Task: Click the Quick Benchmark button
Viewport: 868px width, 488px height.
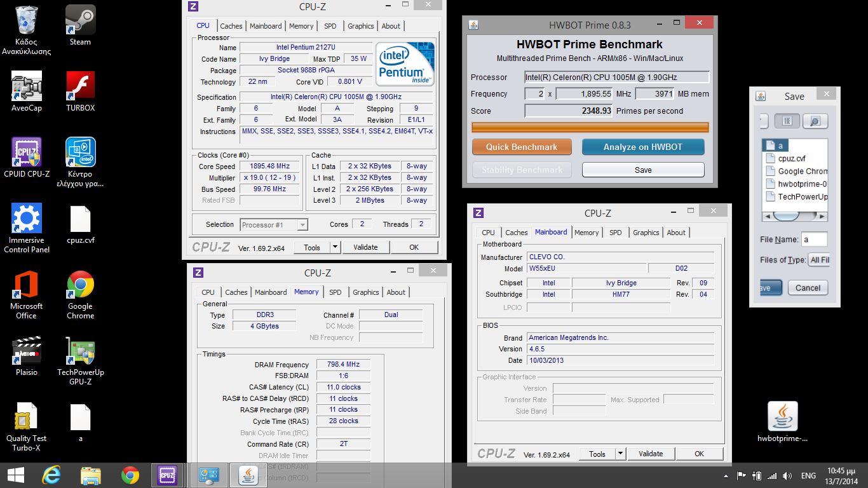Action: (522, 147)
